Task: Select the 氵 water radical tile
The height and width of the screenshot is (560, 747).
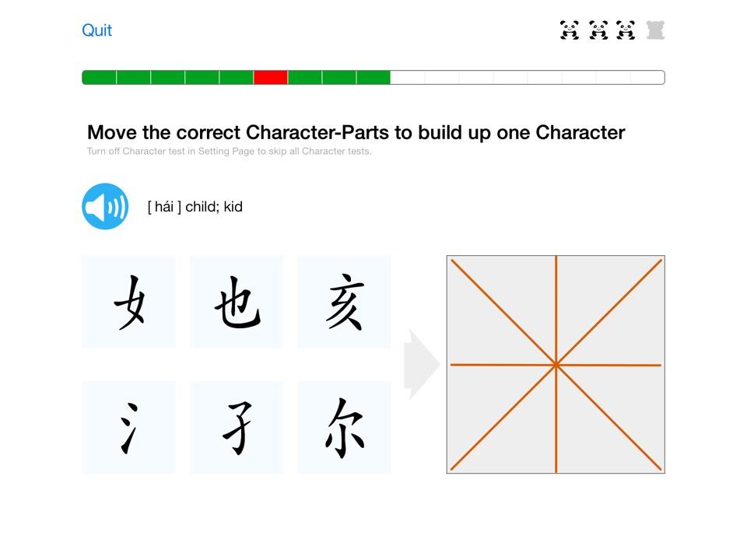Action: coord(128,427)
